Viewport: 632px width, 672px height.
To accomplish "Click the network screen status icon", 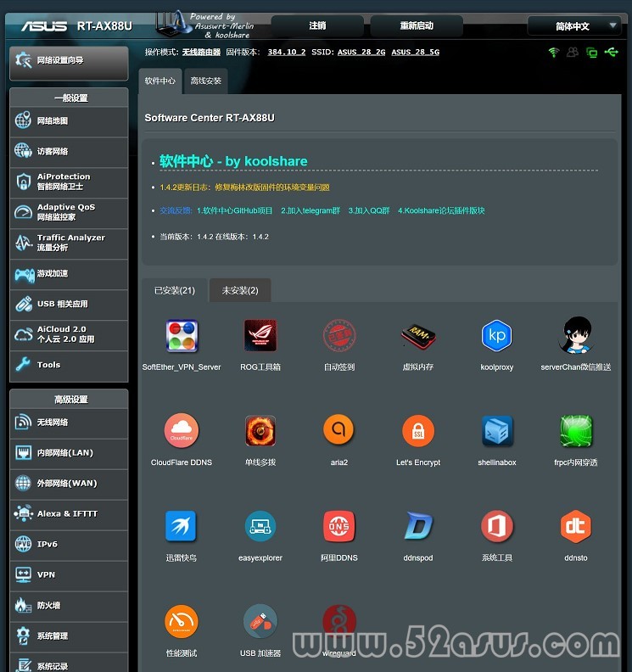I will [x=592, y=53].
